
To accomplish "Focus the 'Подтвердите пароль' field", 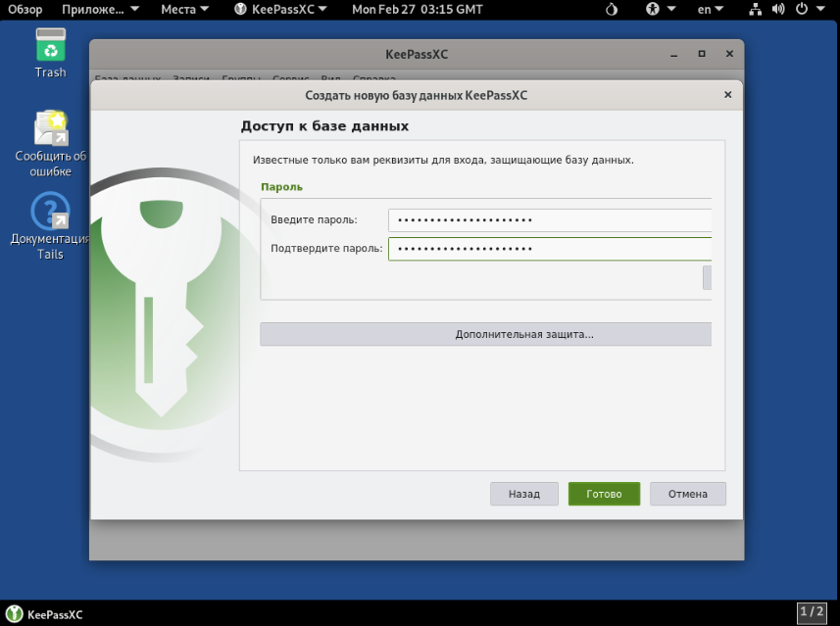I will coord(549,249).
